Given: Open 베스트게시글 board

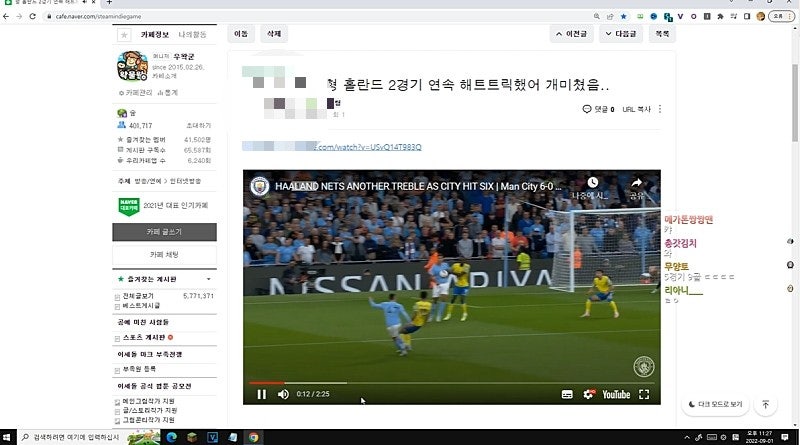Looking at the screenshot, I should pyautogui.click(x=141, y=306).
